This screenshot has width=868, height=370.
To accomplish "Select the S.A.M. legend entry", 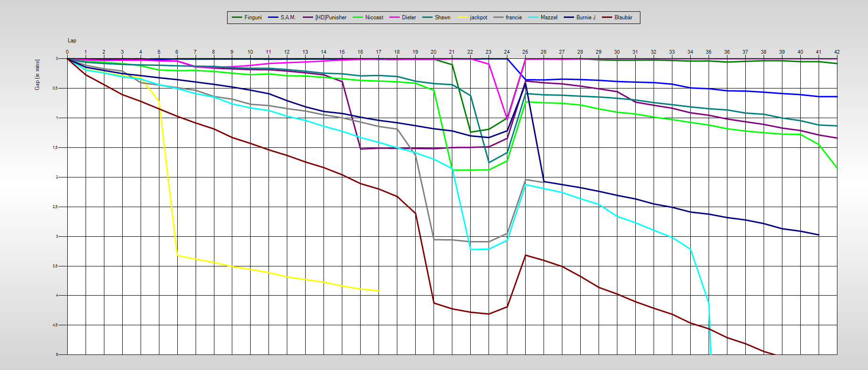I will coord(288,17).
